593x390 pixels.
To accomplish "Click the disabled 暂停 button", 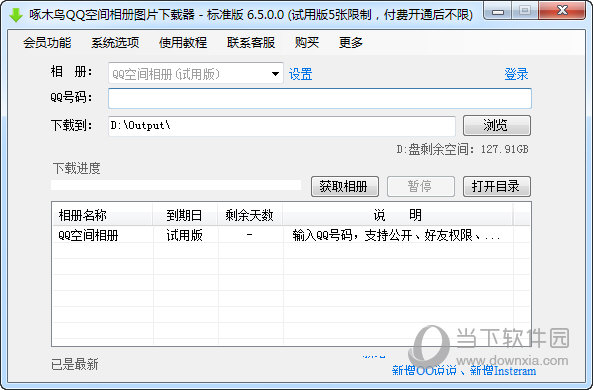I will click(421, 186).
